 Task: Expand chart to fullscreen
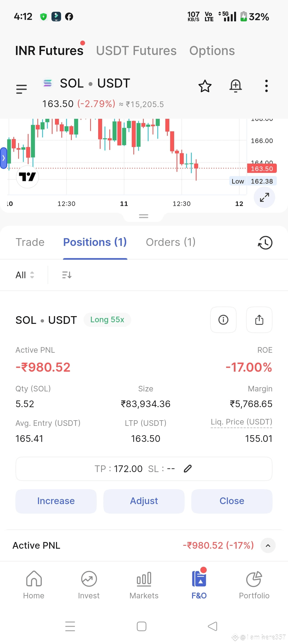(264, 197)
